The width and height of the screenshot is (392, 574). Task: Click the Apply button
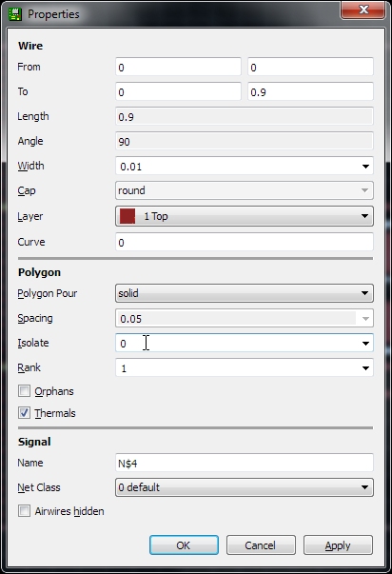[338, 545]
